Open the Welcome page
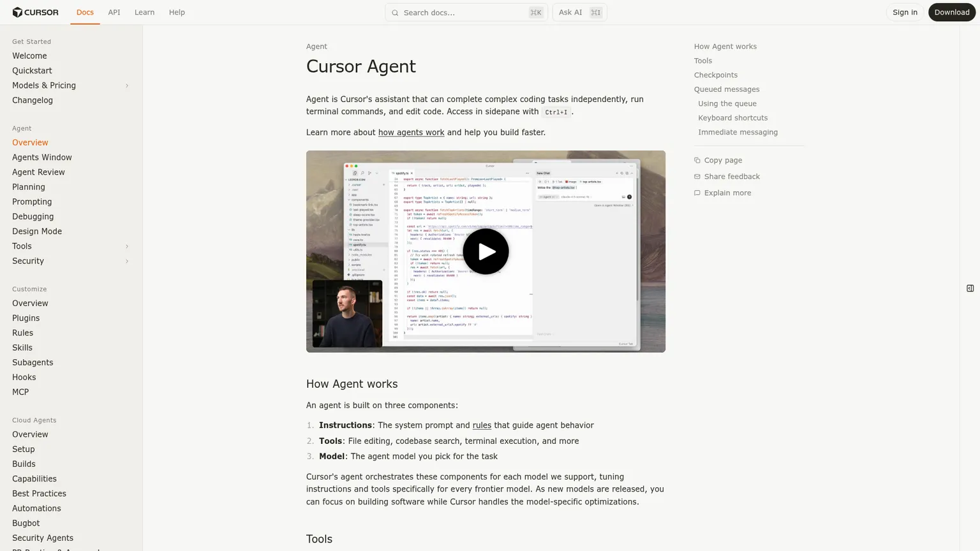The width and height of the screenshot is (980, 551). 29,56
